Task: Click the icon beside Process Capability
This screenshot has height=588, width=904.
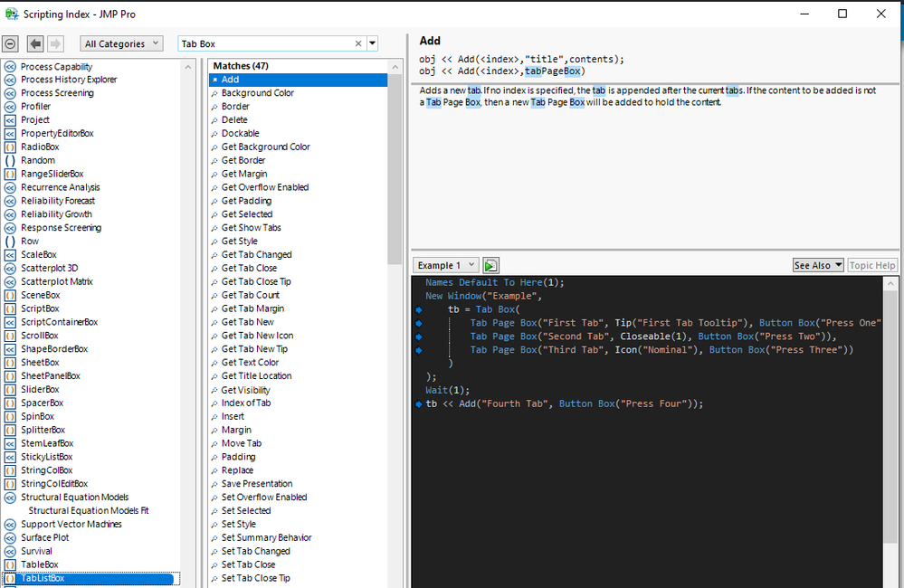Action: [x=10, y=67]
